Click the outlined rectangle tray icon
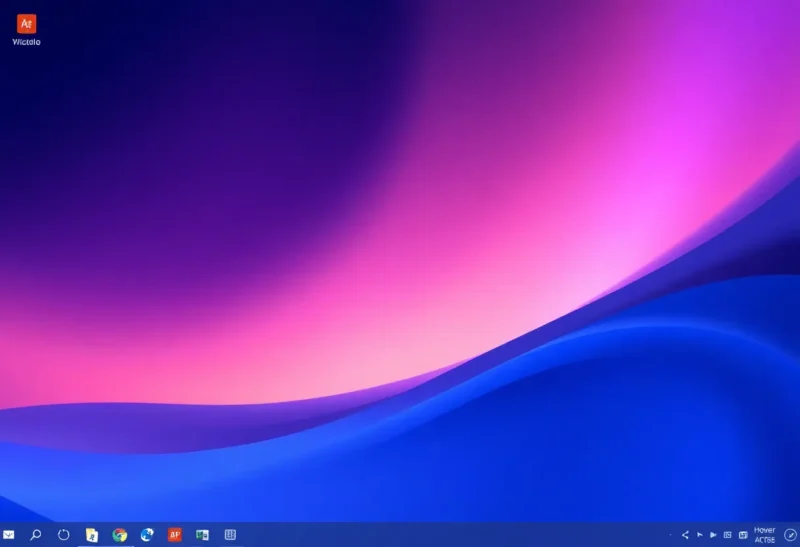 click(728, 535)
